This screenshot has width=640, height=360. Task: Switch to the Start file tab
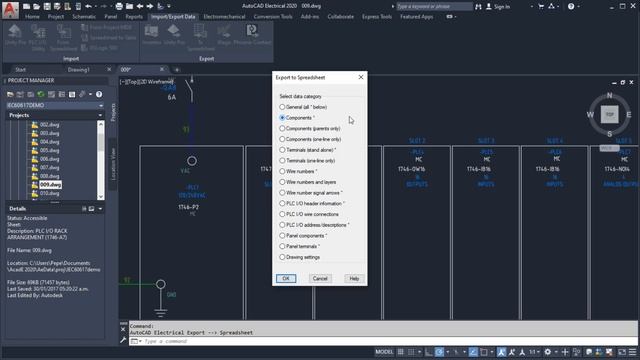point(20,70)
